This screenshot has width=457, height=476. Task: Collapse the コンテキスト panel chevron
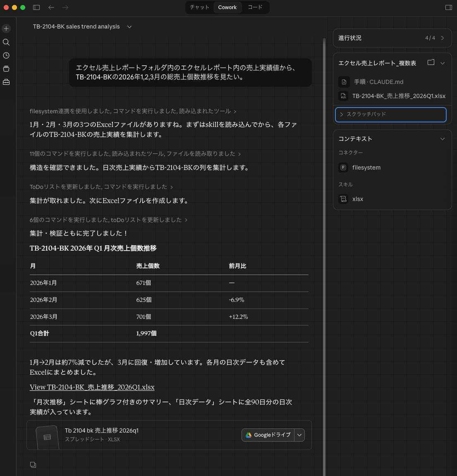tap(442, 139)
